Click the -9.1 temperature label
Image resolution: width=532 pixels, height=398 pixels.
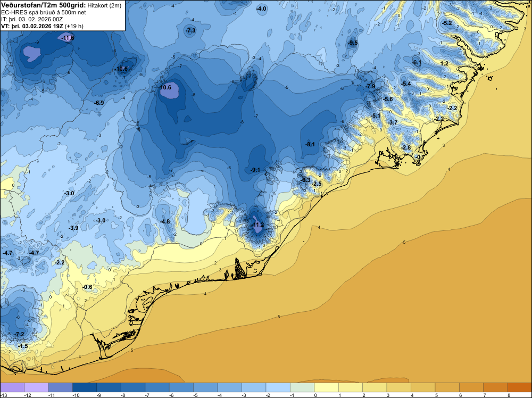(255, 170)
